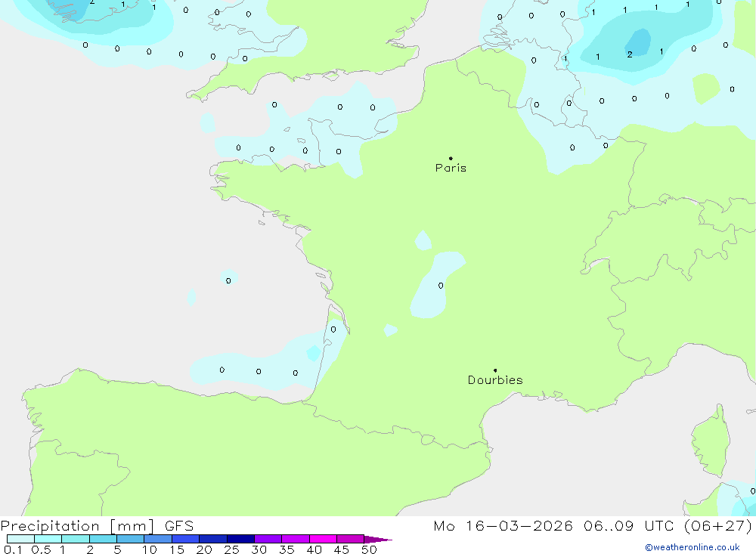Screen dimensions: 756x554
Task: Click the '50' legend scale label
Action: (370, 549)
